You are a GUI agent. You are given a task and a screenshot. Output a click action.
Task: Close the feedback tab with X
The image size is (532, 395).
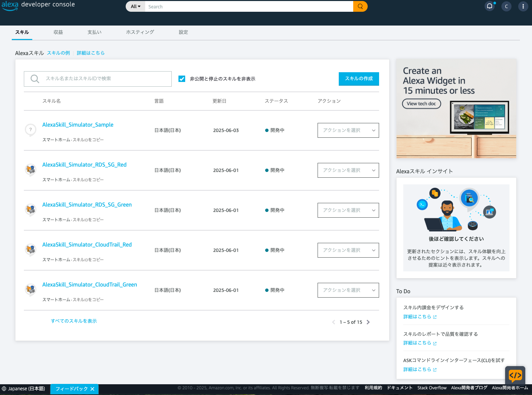pyautogui.click(x=92, y=389)
